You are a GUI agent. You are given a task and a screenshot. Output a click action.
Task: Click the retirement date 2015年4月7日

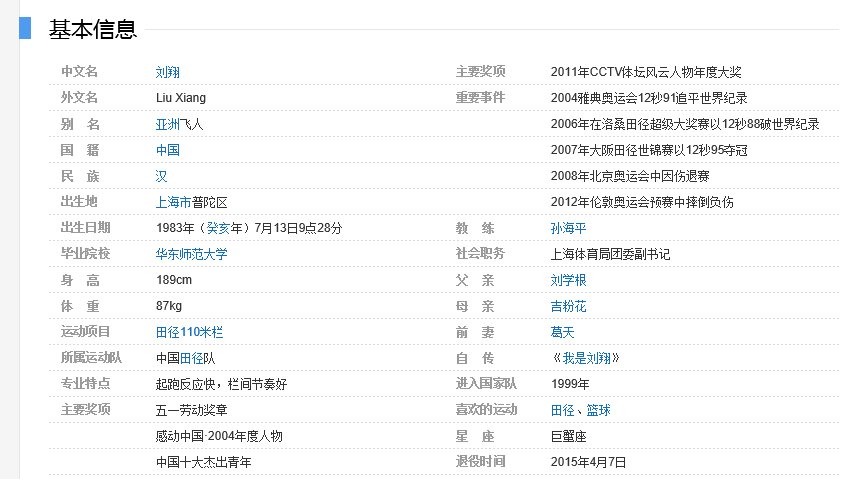588,462
